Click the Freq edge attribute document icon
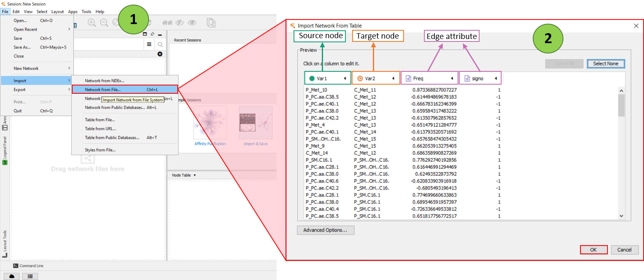 (x=408, y=78)
